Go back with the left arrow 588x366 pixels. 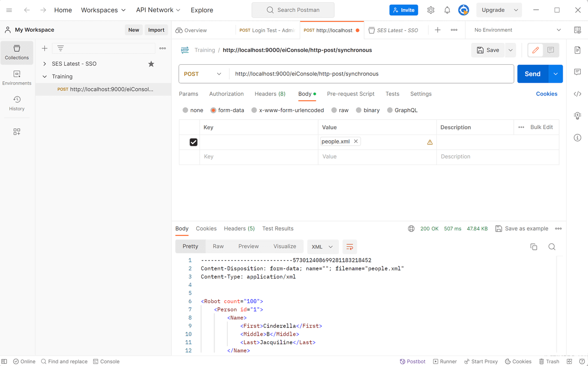click(27, 10)
